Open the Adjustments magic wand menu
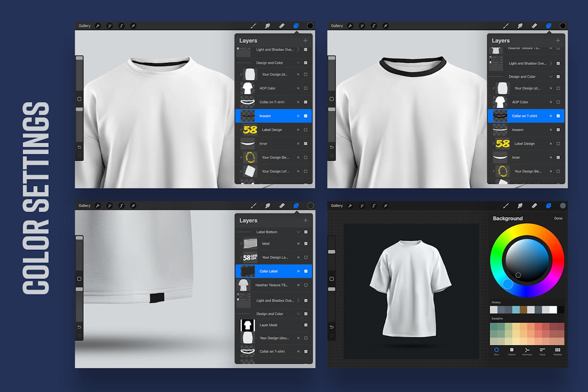Viewport: 588px width, 392px height. 110,26
